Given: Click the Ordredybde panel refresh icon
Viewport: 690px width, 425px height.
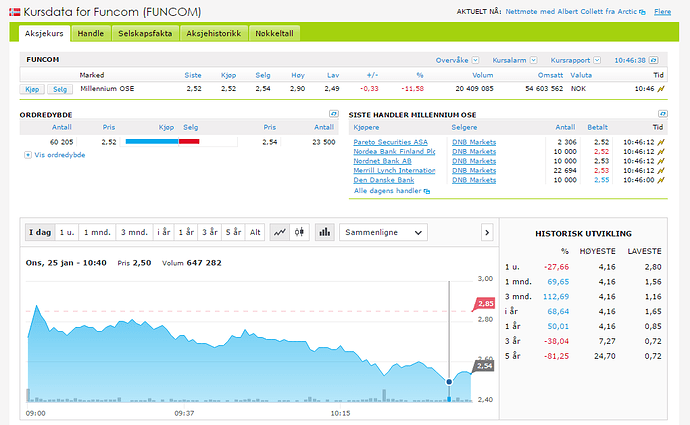Looking at the screenshot, I should [334, 114].
